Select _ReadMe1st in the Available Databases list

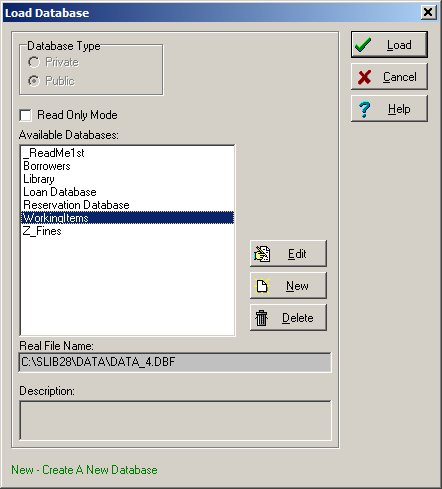point(127,153)
